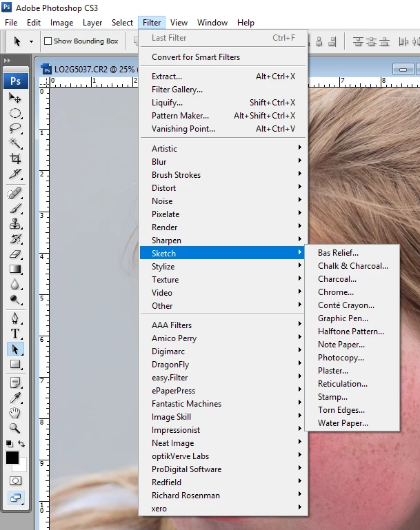
Task: Expand the toolbox double-arrow
Action: tap(7, 61)
